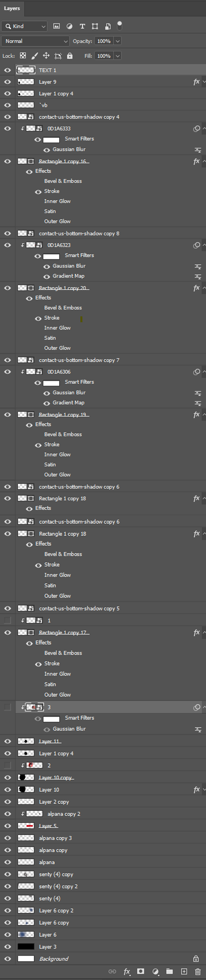Viewport: 206px width, 980px height.
Task: Hide the Background layer
Action: point(8,959)
